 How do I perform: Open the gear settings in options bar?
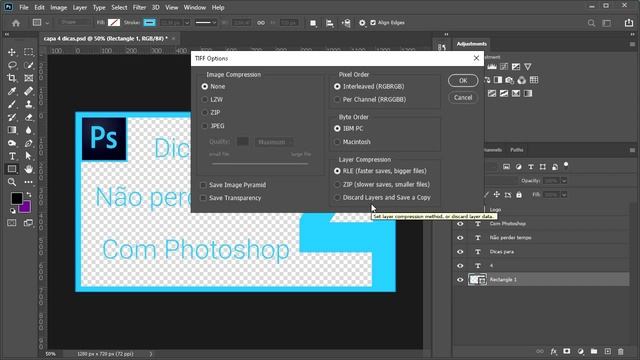(x=362, y=23)
